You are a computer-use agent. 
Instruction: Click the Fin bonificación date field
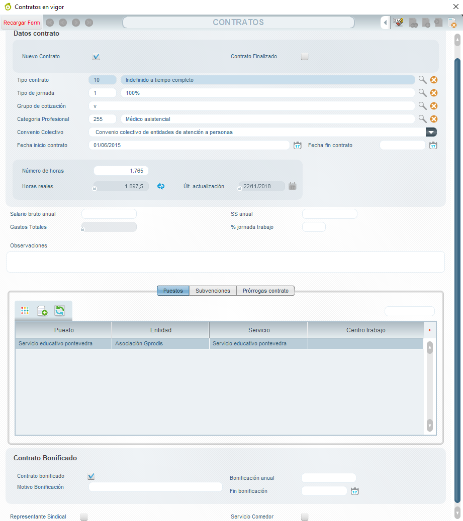coord(325,491)
